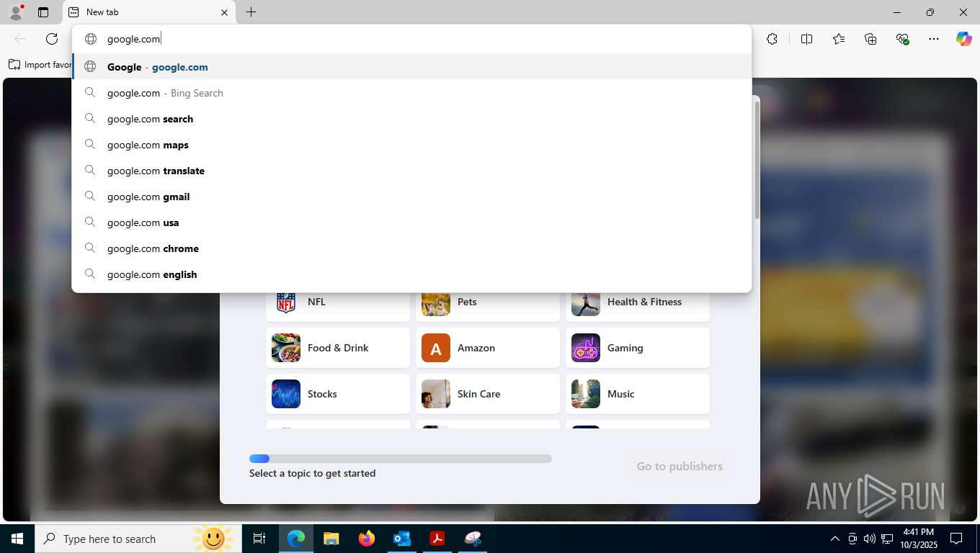The height and width of the screenshot is (553, 980).
Task: Choose google.com gmail suggestion
Action: pos(412,197)
